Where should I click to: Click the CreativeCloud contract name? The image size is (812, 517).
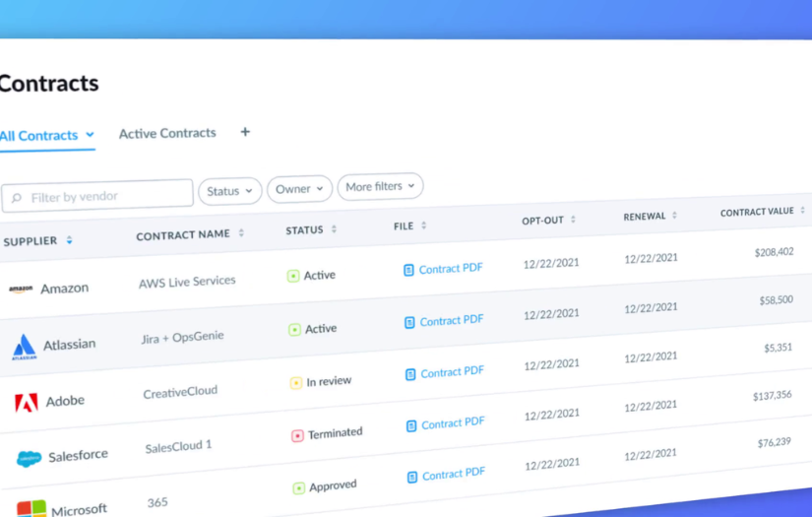pyautogui.click(x=180, y=392)
